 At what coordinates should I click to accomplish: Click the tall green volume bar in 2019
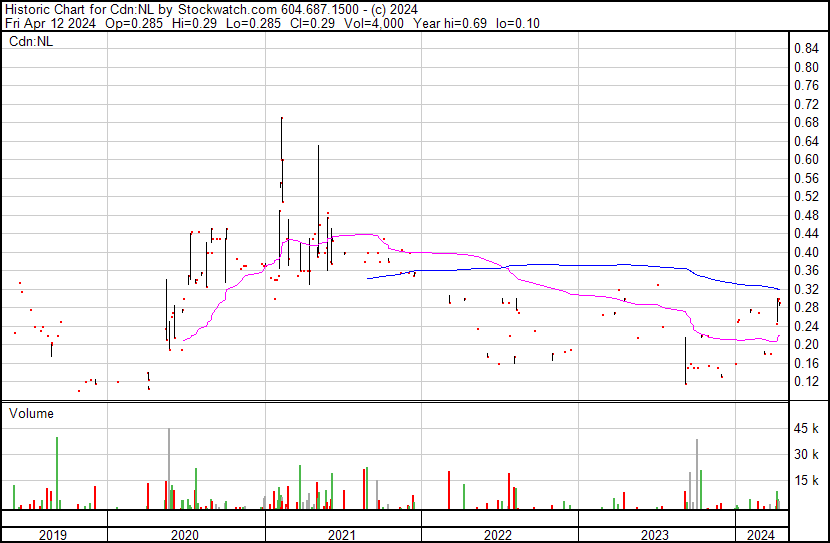tap(57, 473)
